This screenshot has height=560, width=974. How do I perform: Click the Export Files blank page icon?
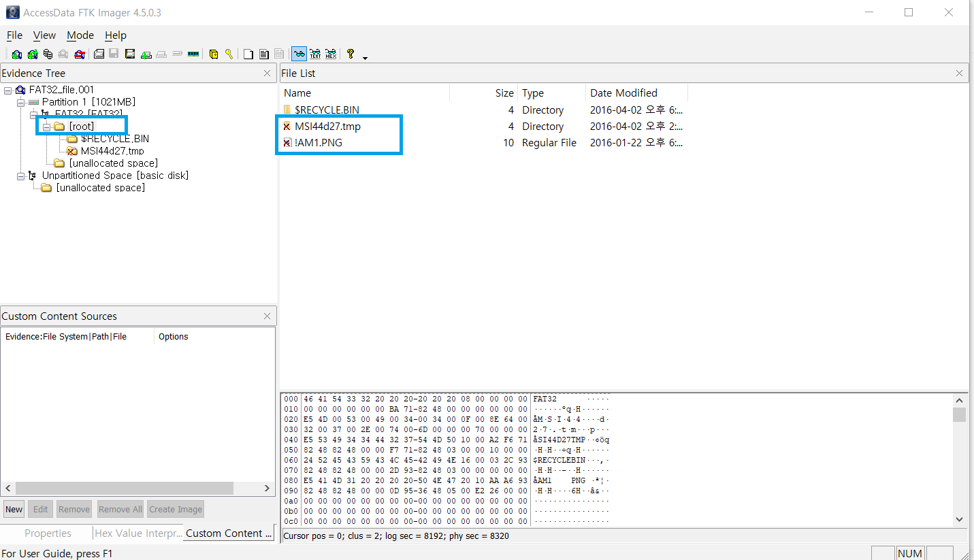[248, 54]
